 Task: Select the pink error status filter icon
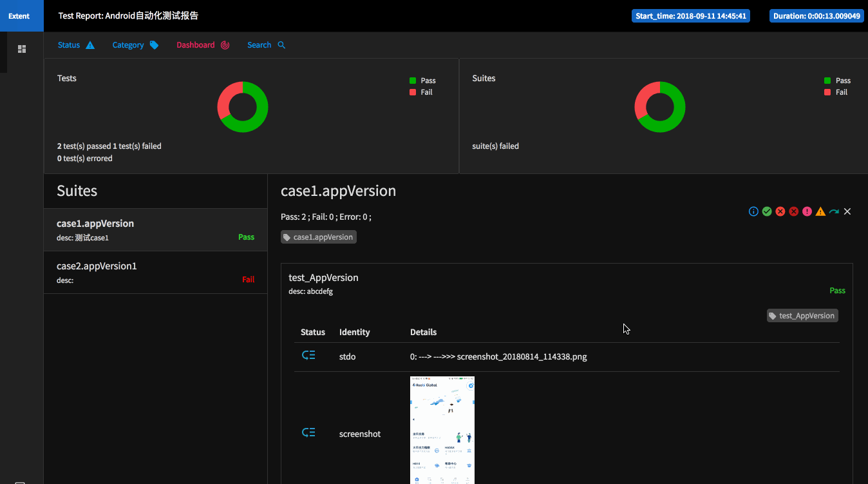click(807, 211)
